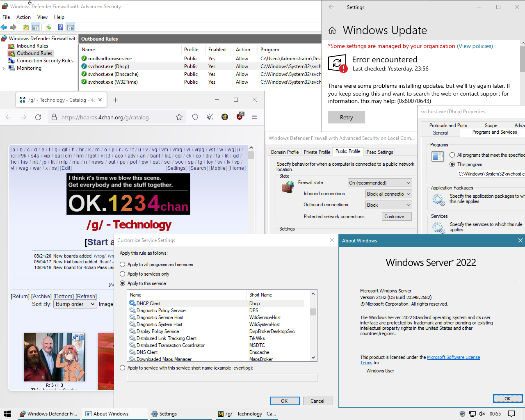Click the Retry button in Windows Update

pos(347,117)
